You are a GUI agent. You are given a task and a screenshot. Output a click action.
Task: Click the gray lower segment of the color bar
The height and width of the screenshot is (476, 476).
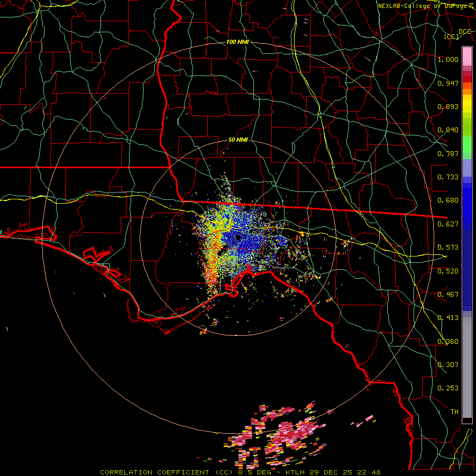467,370
